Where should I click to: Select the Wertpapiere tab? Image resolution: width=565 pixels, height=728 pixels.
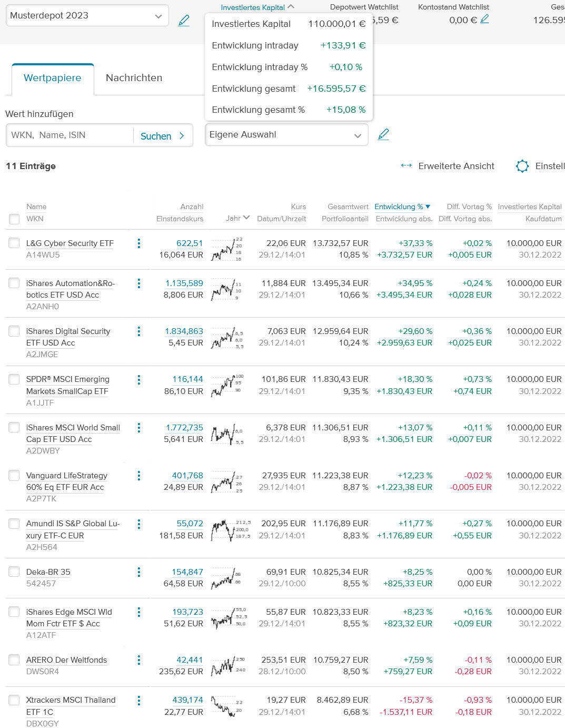pos(53,78)
